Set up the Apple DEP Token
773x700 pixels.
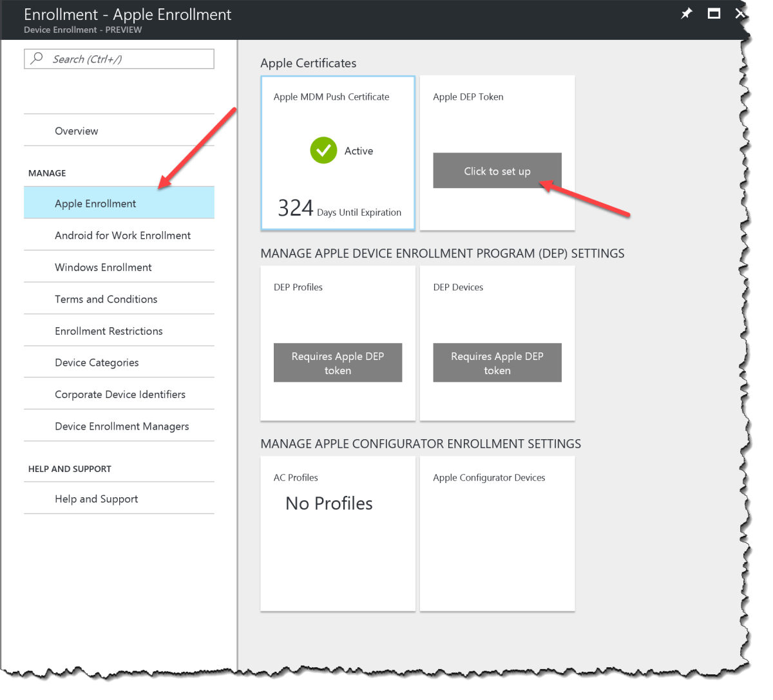pos(497,171)
